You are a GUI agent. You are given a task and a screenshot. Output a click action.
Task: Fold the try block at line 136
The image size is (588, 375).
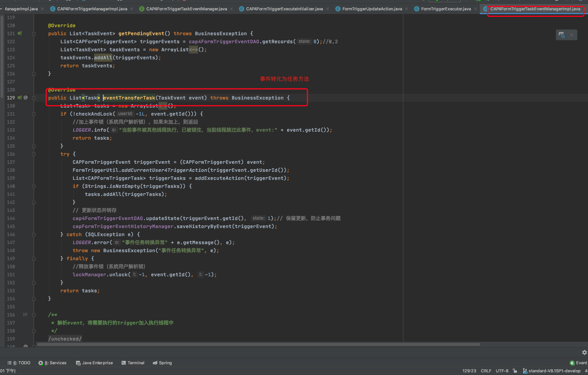click(x=34, y=154)
